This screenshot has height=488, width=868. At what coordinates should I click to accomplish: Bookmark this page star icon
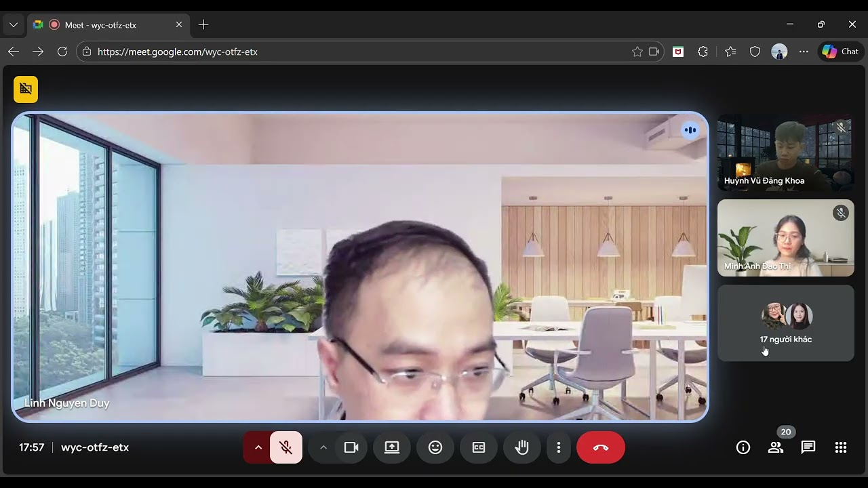click(637, 52)
